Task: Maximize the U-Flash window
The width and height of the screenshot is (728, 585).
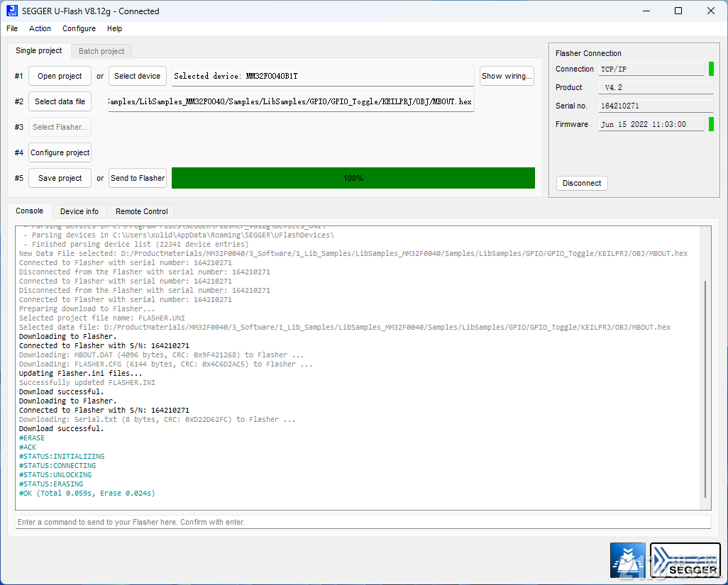Action: [x=678, y=11]
